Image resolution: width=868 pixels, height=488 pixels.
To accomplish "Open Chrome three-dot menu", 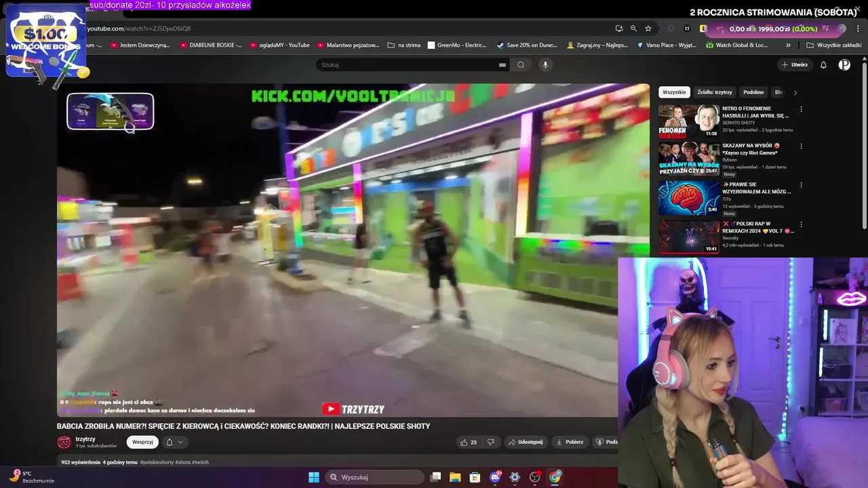I will (x=858, y=28).
